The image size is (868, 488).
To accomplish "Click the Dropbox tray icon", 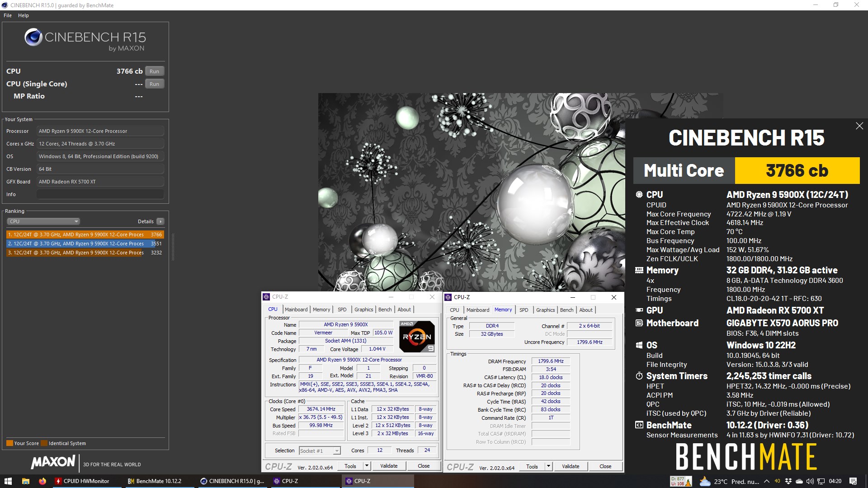I will [x=788, y=481].
